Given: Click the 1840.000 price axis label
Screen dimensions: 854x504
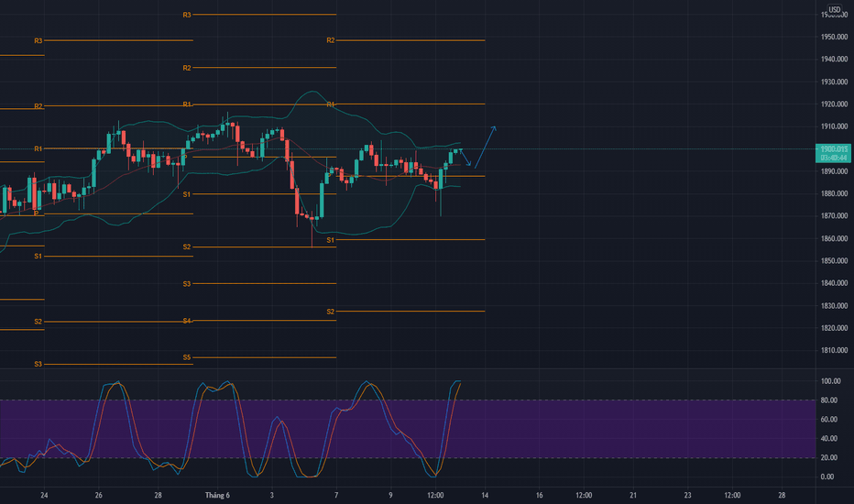Looking at the screenshot, I should 834,283.
